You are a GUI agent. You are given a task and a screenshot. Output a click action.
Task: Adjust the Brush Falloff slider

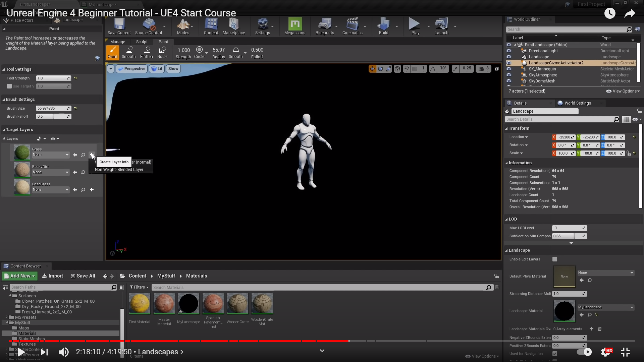coord(53,116)
